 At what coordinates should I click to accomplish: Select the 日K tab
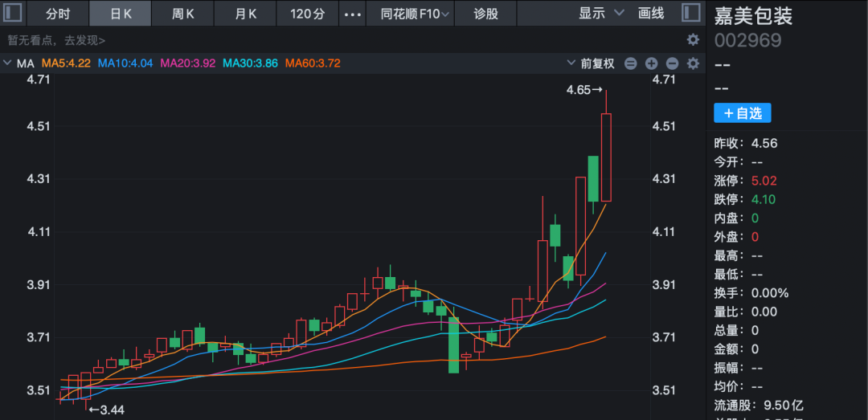(121, 14)
